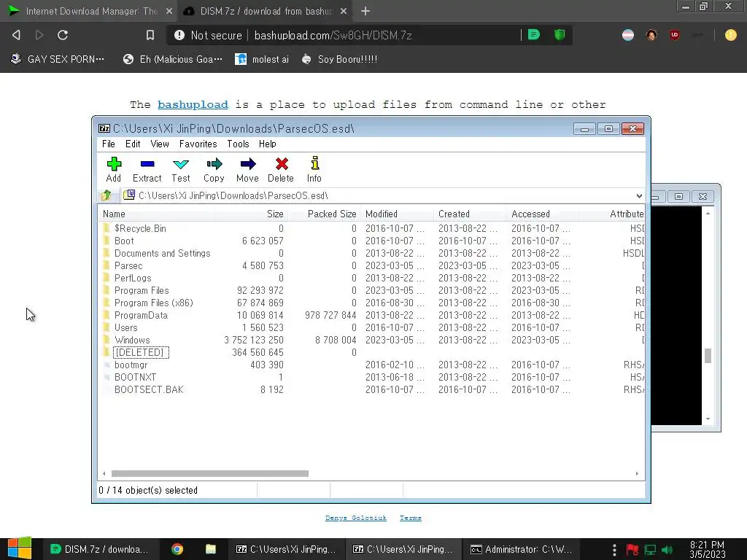Click the Not secure warning icon
This screenshot has height=560, width=747.
click(179, 35)
